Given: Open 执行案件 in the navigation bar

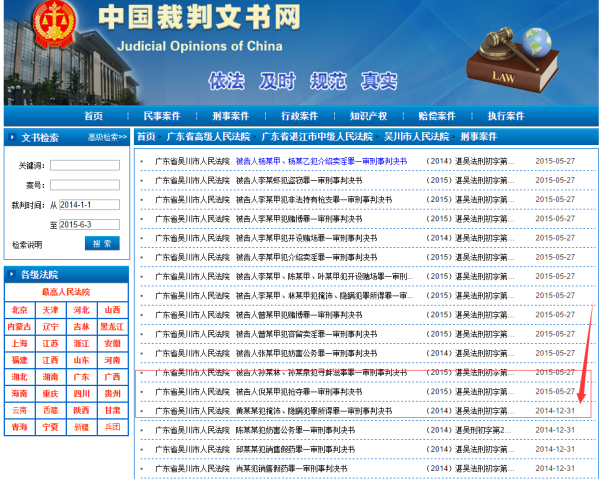Looking at the screenshot, I should coord(506,116).
